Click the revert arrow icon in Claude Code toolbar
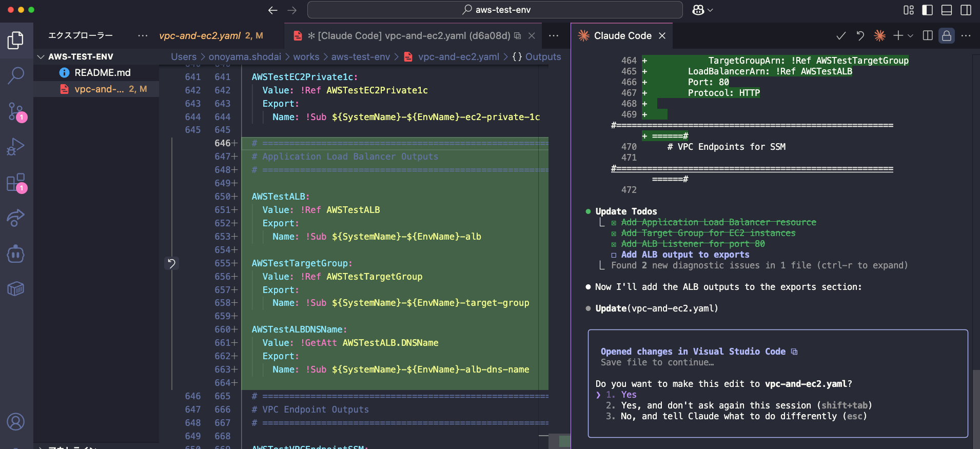Image resolution: width=980 pixels, height=449 pixels. (860, 35)
